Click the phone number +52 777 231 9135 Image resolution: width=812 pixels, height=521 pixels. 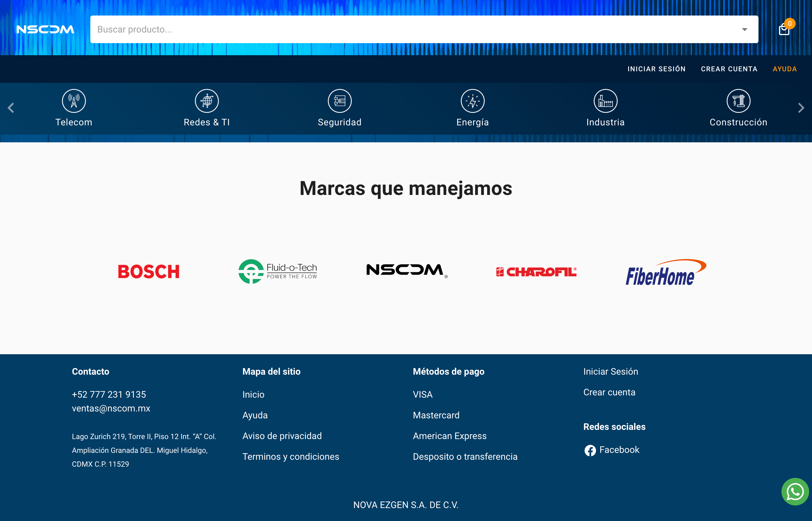tap(109, 394)
